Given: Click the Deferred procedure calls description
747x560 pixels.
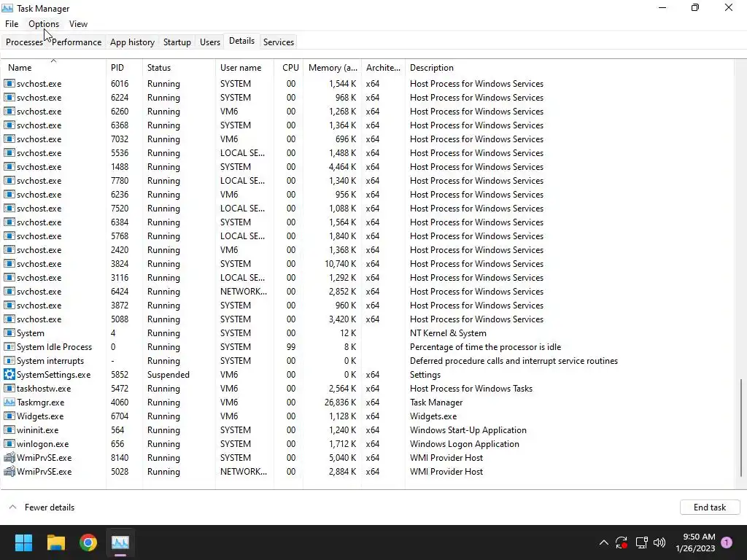Looking at the screenshot, I should pos(514,360).
